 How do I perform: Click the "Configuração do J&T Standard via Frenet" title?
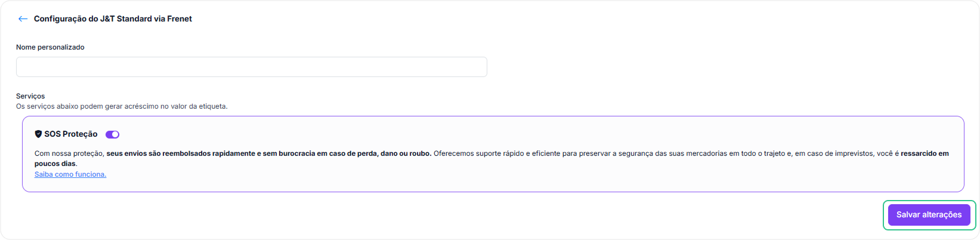pyautogui.click(x=113, y=19)
